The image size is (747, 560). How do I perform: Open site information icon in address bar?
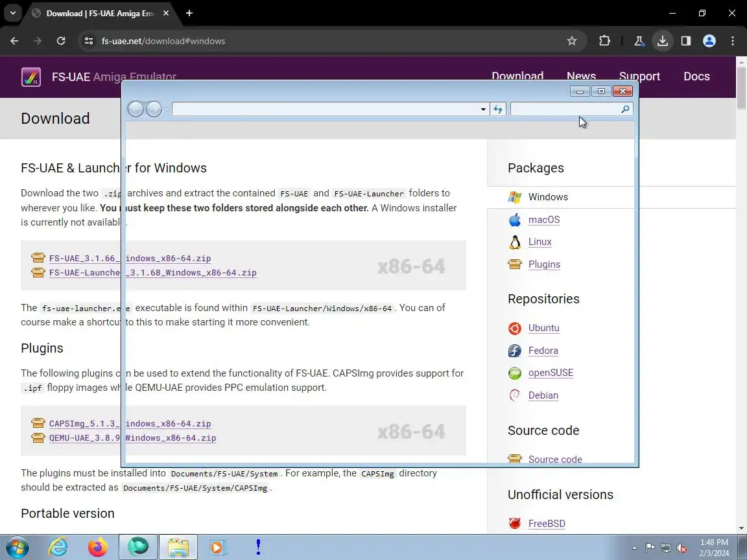(x=89, y=41)
